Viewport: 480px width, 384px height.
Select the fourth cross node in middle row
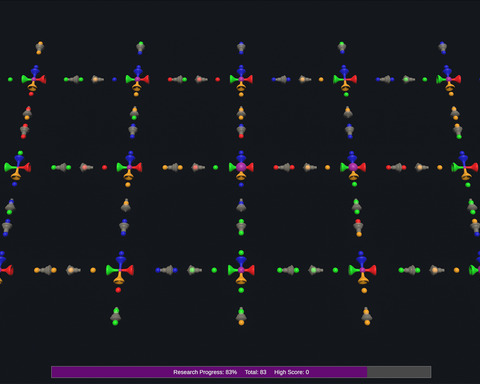tap(353, 167)
